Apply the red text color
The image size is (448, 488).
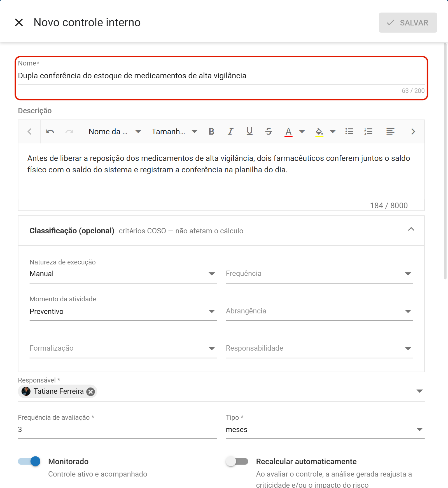(288, 132)
